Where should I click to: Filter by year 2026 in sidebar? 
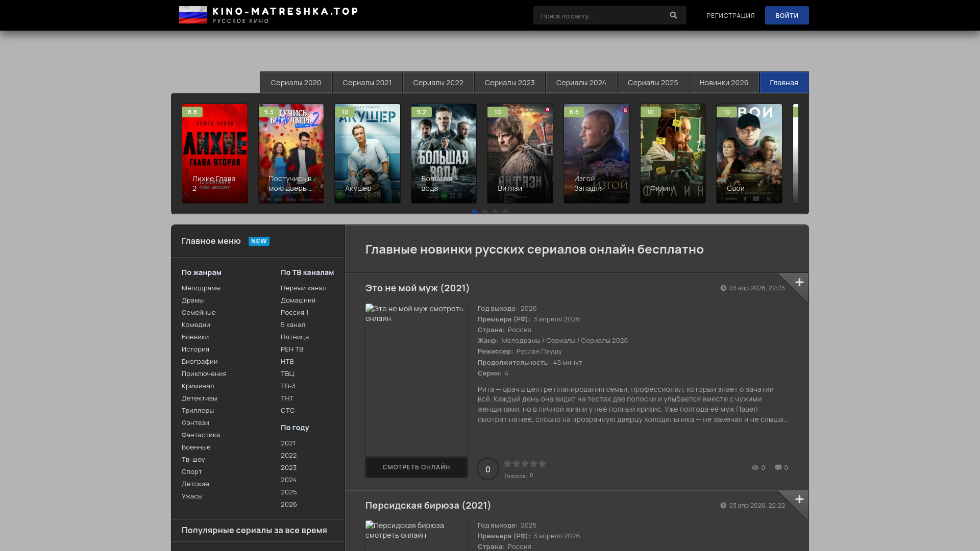tap(288, 504)
